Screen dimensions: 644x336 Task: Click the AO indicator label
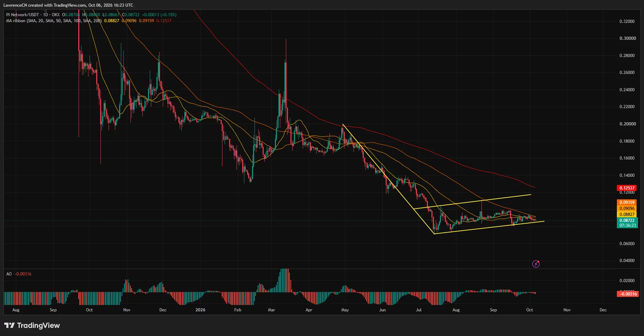(9, 274)
